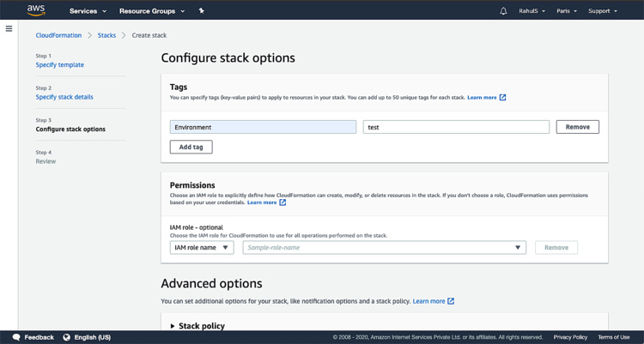Image resolution: width=644 pixels, height=344 pixels.
Task: Click the pin shortcut icon in navbar
Action: 201,11
